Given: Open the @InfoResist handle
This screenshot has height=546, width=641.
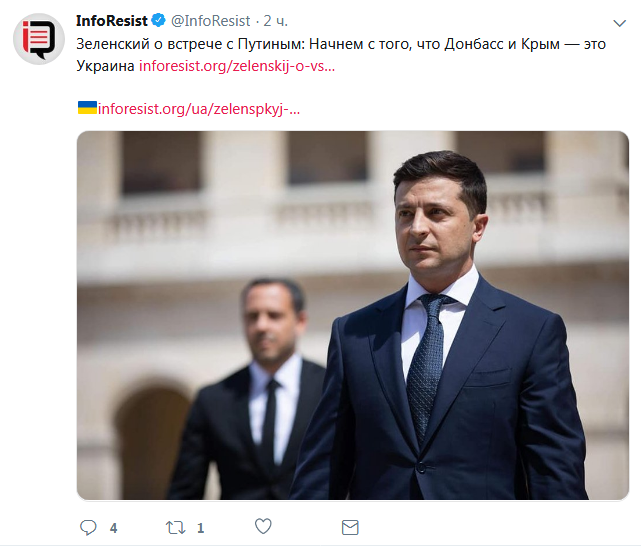Looking at the screenshot, I should point(211,21).
